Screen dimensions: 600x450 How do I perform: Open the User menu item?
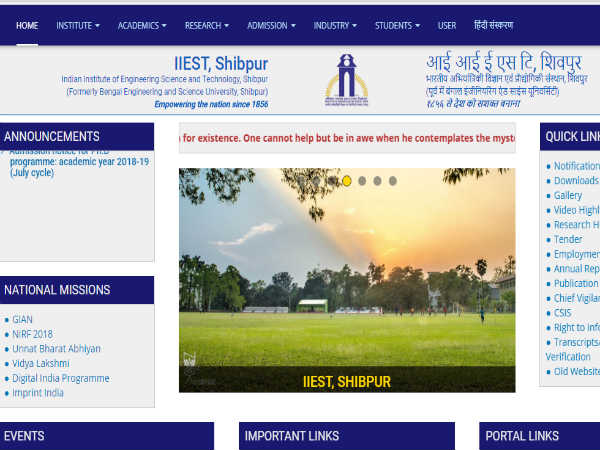pyautogui.click(x=447, y=24)
